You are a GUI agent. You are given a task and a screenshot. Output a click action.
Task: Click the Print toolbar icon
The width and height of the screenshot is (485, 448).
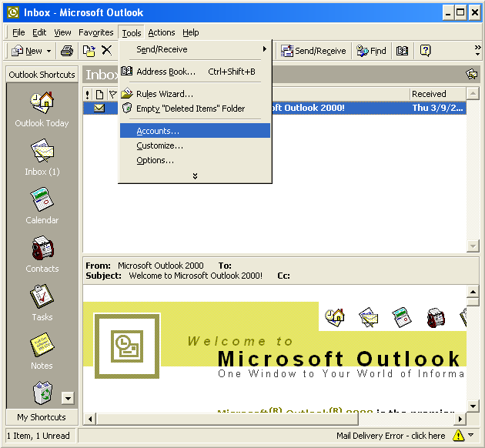click(x=67, y=51)
